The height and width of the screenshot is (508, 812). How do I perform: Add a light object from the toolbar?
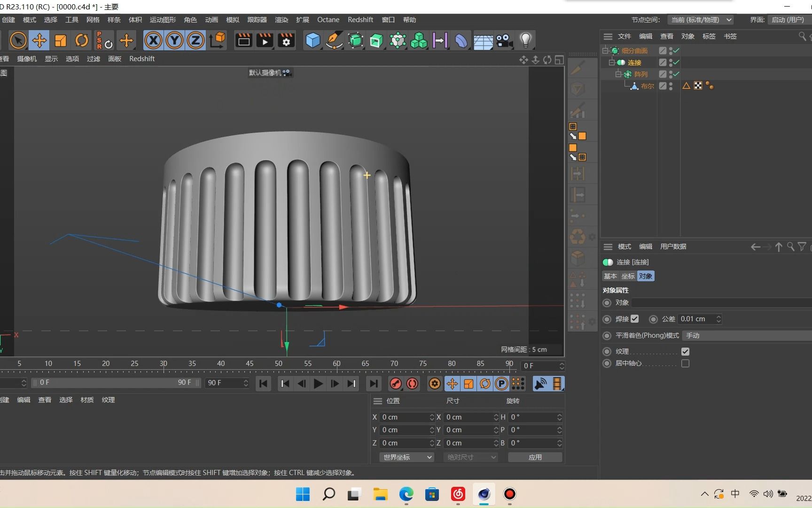525,40
